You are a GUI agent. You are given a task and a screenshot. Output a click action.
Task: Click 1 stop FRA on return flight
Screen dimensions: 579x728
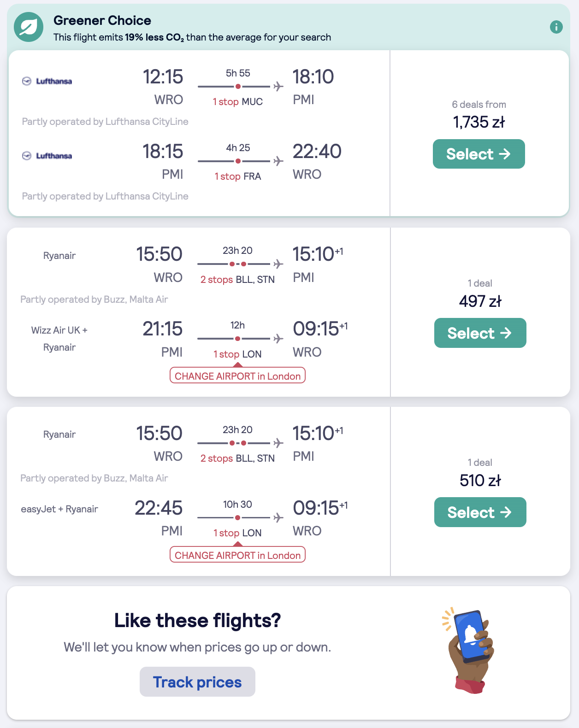(237, 176)
